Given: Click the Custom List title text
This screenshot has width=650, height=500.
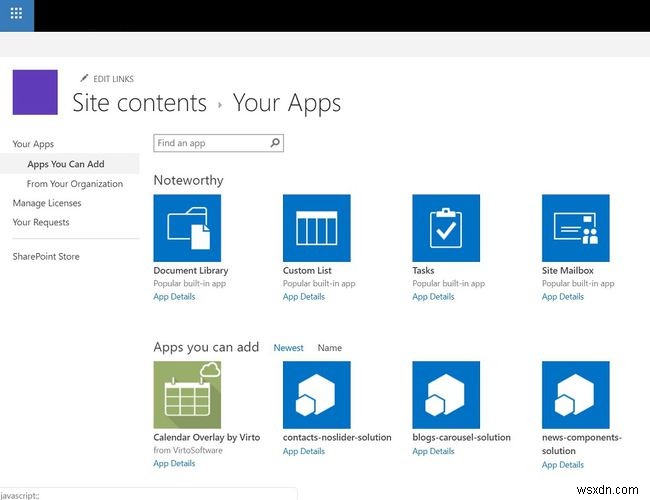Looking at the screenshot, I should (x=307, y=270).
